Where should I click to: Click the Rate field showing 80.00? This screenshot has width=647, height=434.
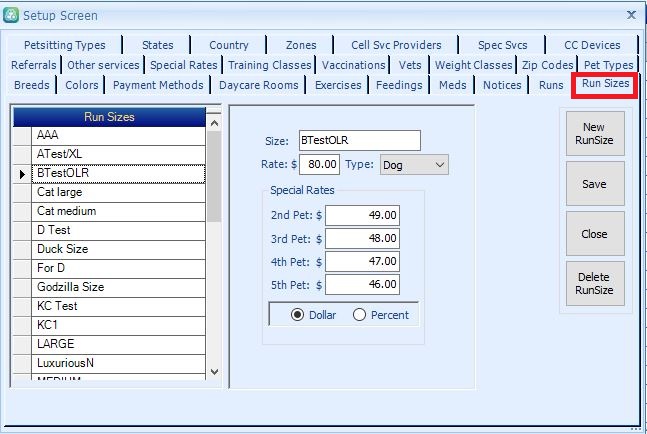click(x=322, y=164)
